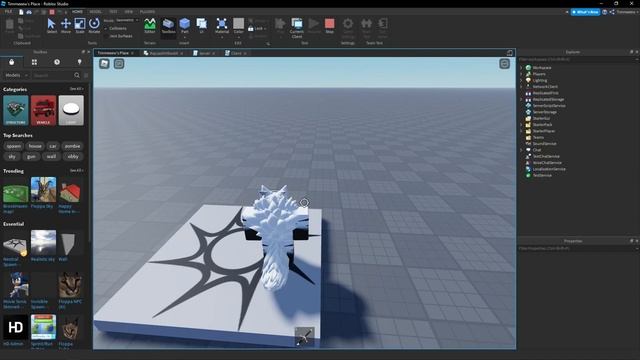Viewport: 640px width, 360px height.
Task: Click the share icon in the top right
Action: pyautogui.click(x=612, y=12)
